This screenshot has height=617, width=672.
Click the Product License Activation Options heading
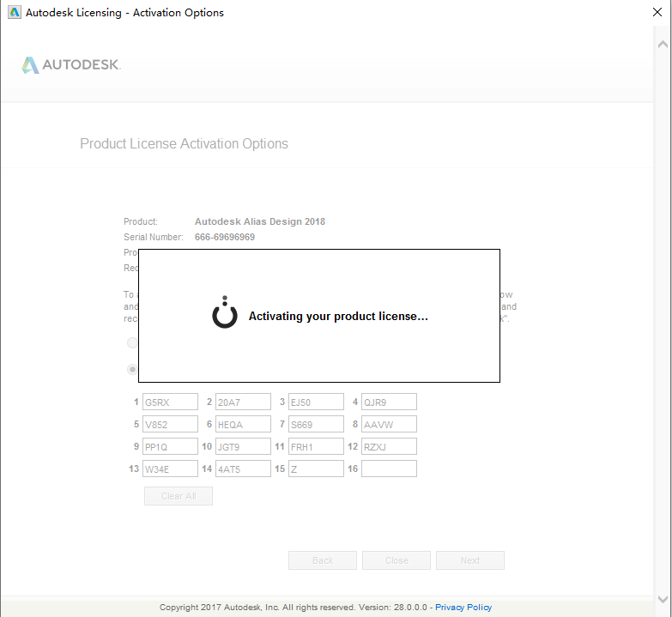[x=184, y=143]
